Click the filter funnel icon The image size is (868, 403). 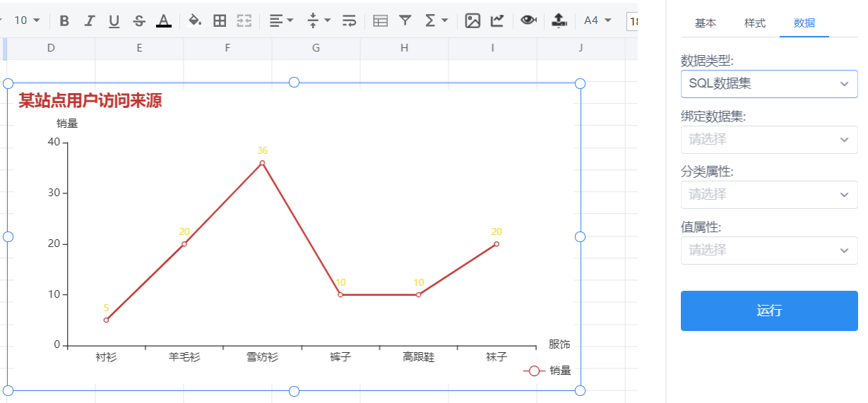point(405,20)
